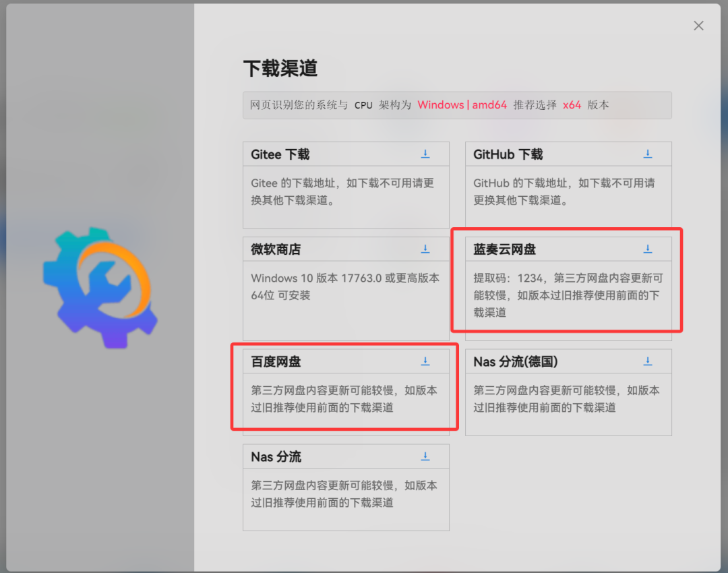728x573 pixels.
Task: Click the 蓝奏云网盘 download arrow icon
Action: (x=647, y=249)
